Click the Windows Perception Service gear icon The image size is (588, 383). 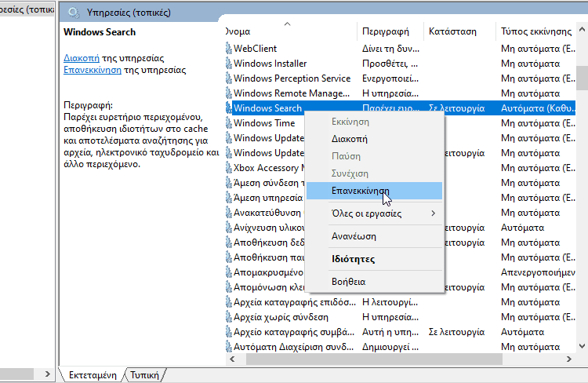coord(229,78)
